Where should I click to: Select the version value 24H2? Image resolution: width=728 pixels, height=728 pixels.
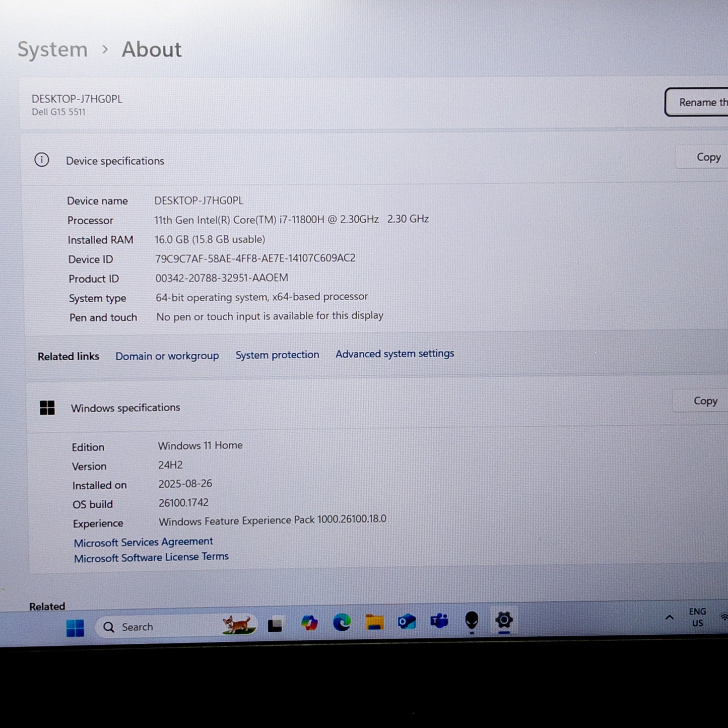[170, 465]
